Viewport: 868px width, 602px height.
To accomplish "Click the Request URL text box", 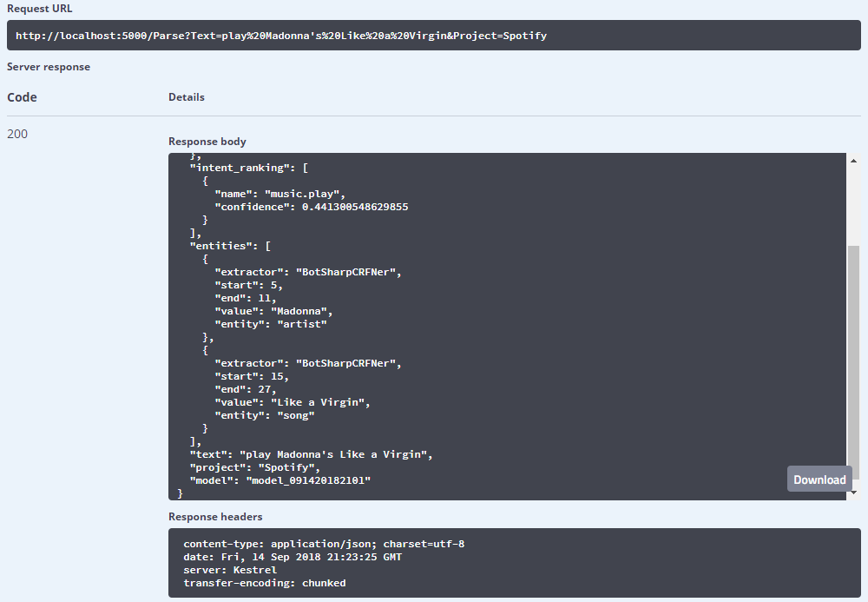I will coord(433,36).
